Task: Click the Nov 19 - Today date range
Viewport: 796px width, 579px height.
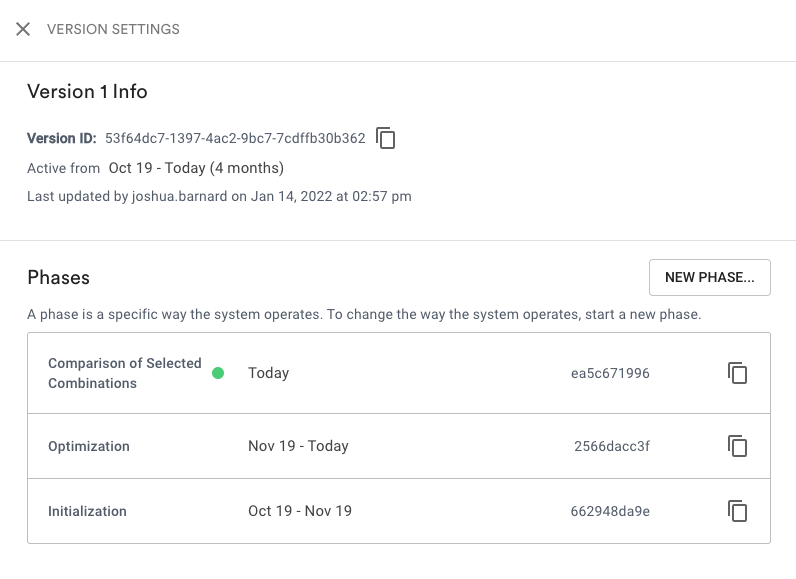Action: 298,446
